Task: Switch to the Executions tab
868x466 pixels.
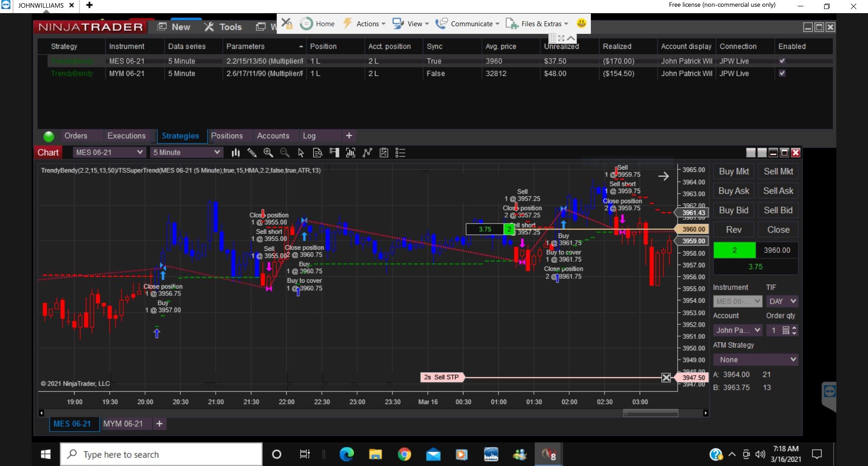Action: 127,136
